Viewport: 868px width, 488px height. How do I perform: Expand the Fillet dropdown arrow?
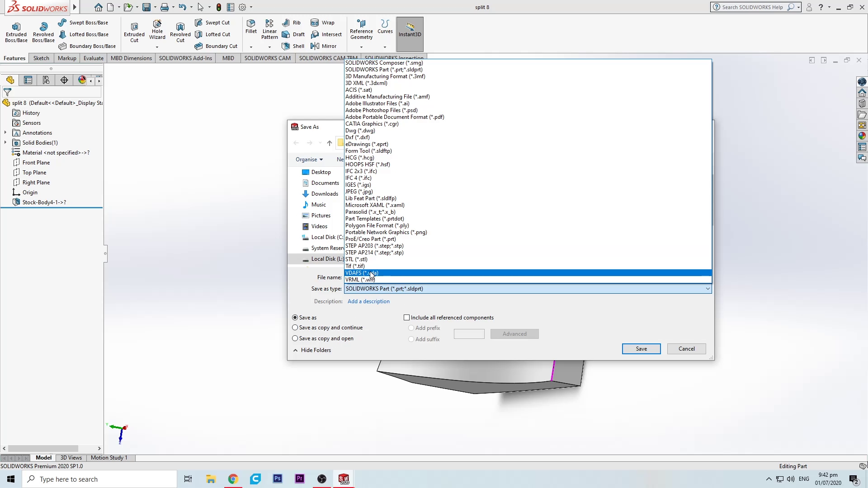[251, 47]
